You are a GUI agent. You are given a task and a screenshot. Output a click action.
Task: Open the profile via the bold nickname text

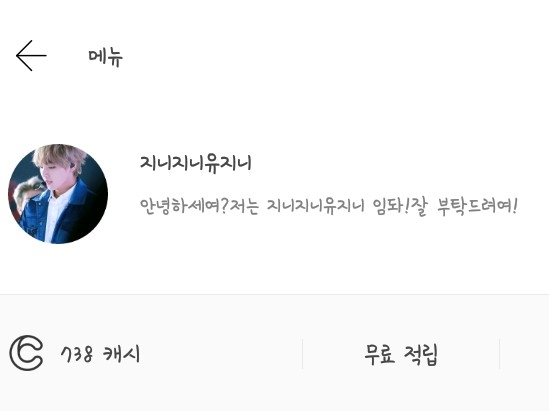point(196,163)
